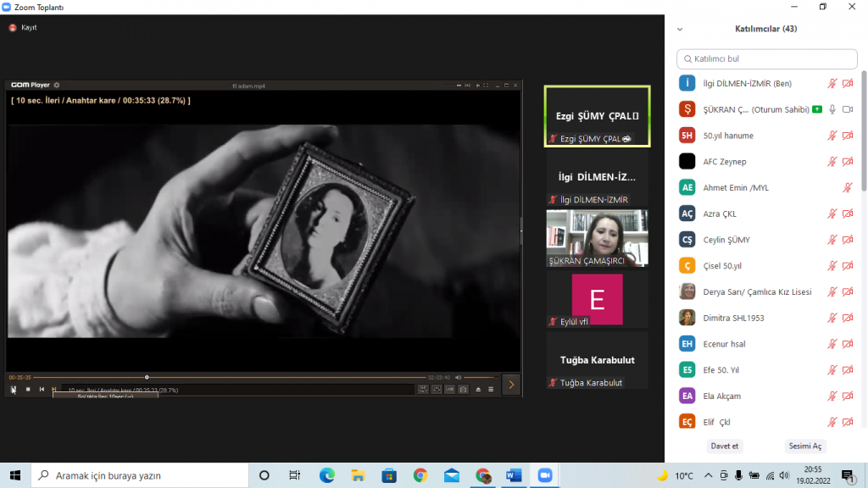Click the GOM Player volume speaker icon
Viewport: 868px width, 488px height.
[x=458, y=377]
